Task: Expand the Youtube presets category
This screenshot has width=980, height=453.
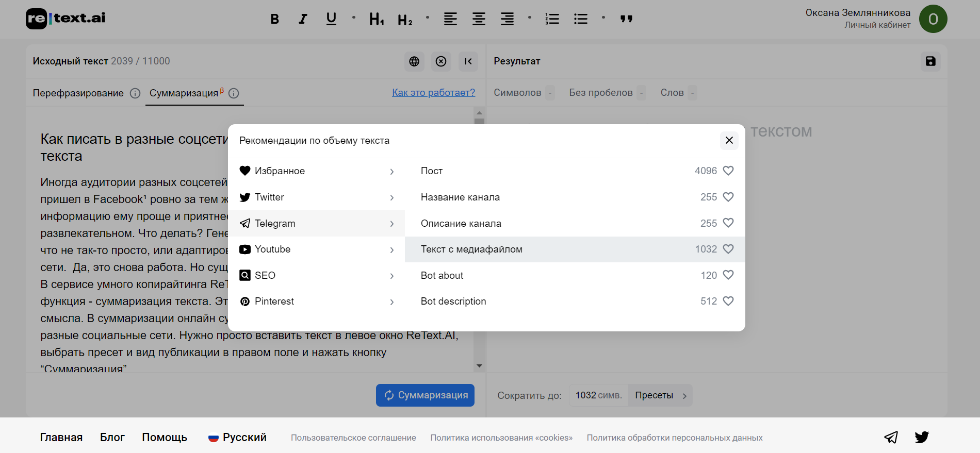Action: click(x=316, y=249)
